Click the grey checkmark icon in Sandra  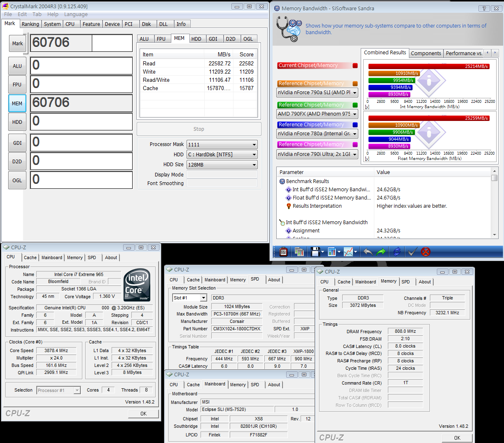(x=412, y=252)
